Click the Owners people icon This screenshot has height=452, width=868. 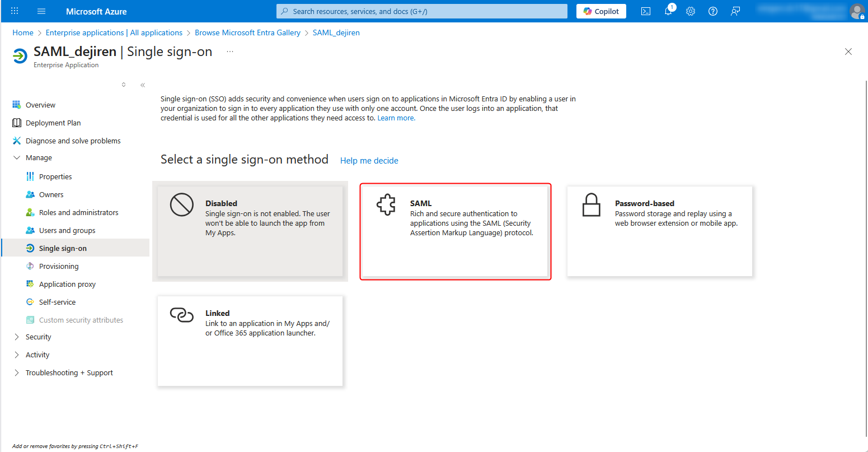(x=30, y=194)
